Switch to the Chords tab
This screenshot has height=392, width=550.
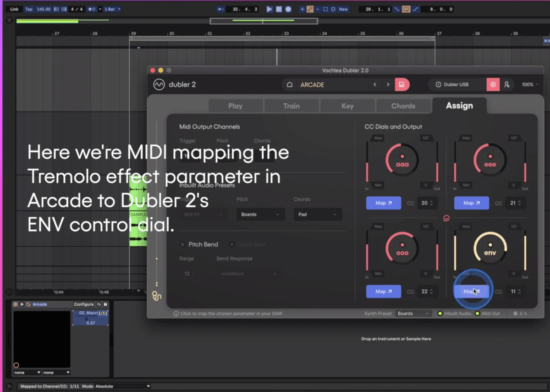tap(403, 106)
